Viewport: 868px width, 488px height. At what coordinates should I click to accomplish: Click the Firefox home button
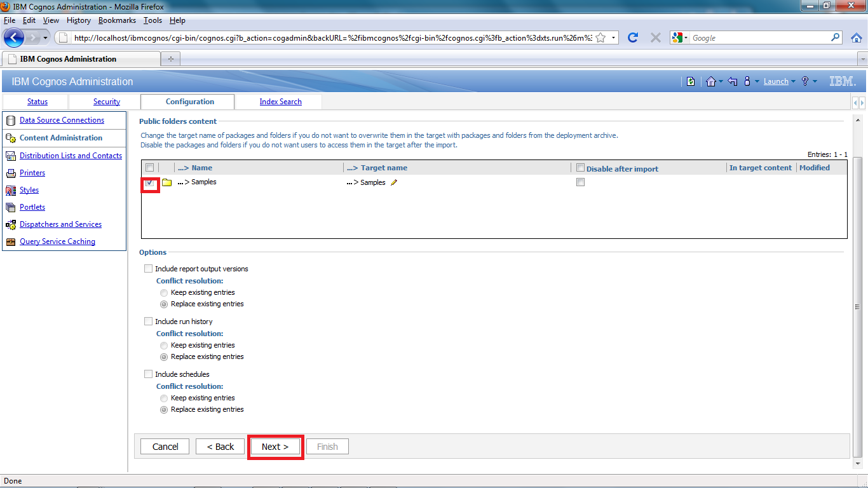857,37
